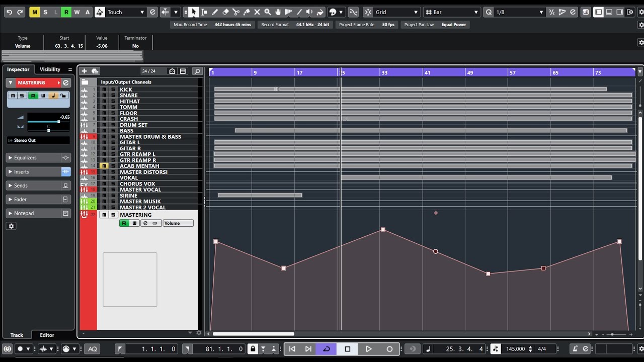Open the Quantize Panel e icon
Image resolution: width=644 pixels, height=362 pixels.
click(x=573, y=12)
